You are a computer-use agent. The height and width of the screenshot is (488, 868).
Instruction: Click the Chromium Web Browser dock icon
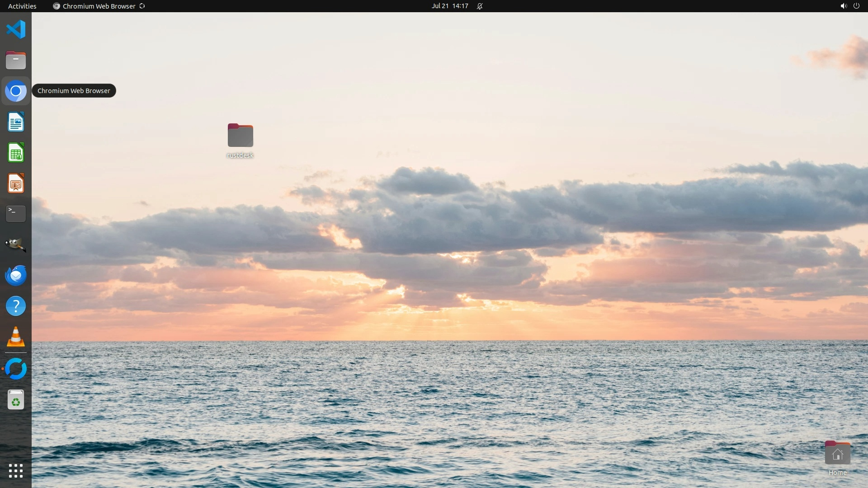16,91
